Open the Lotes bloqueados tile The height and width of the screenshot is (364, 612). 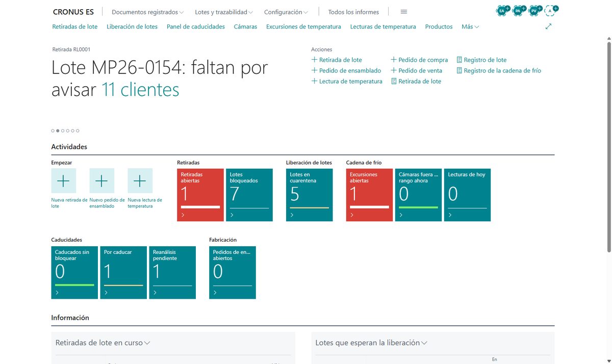pyautogui.click(x=249, y=195)
